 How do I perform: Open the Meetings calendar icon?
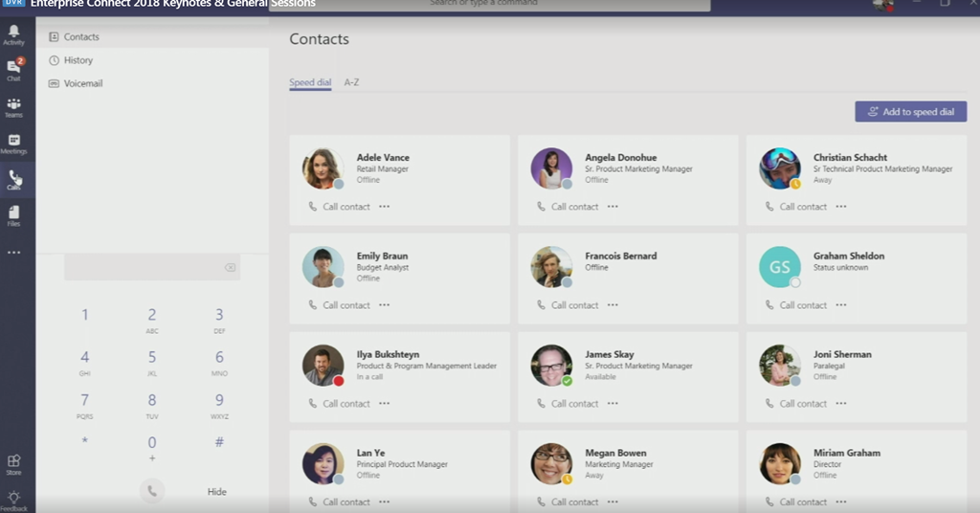[13, 143]
